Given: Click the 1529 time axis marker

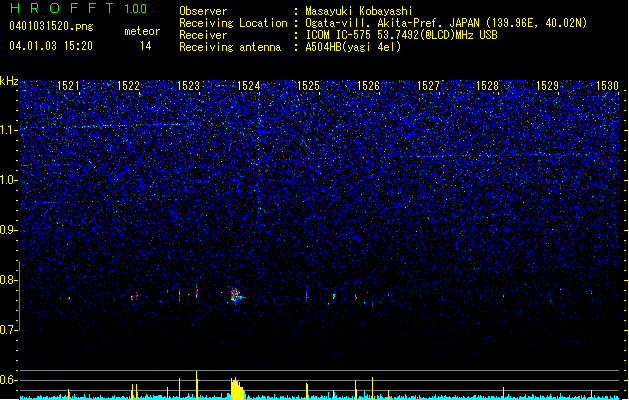Looking at the screenshot, I should [x=548, y=86].
